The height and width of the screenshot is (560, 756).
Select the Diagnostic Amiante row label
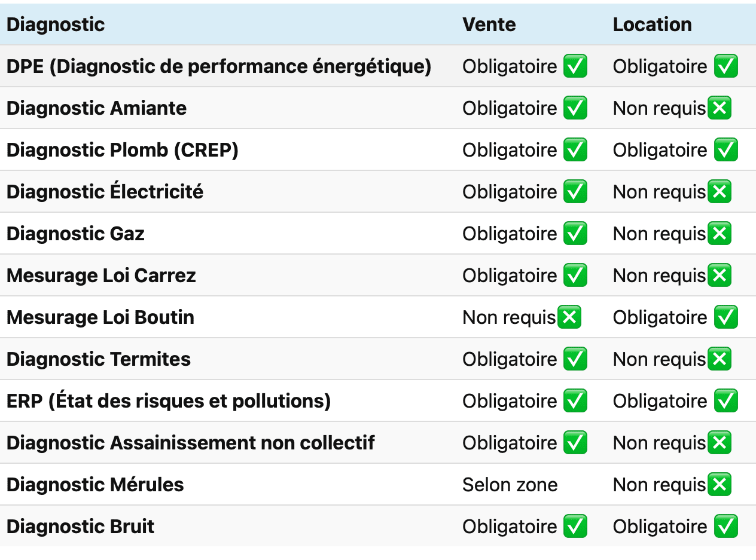96,108
